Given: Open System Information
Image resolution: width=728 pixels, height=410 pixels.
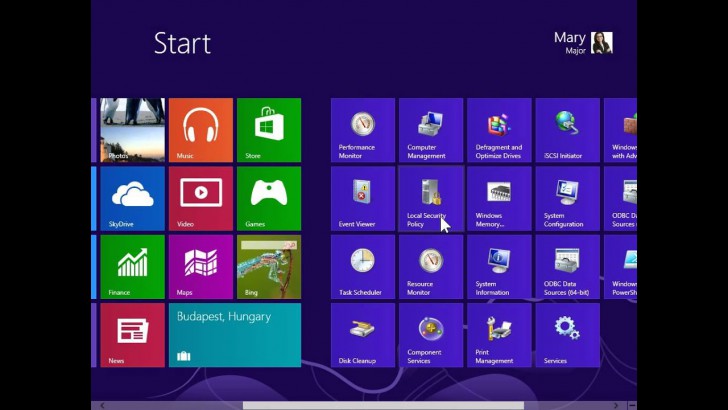Looking at the screenshot, I should pos(499,267).
